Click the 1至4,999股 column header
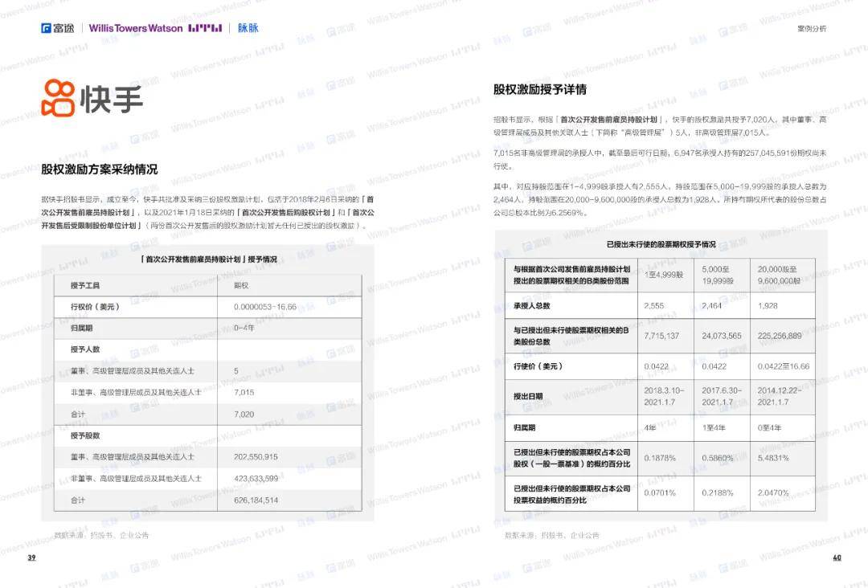This screenshot has width=868, height=588. click(x=664, y=275)
